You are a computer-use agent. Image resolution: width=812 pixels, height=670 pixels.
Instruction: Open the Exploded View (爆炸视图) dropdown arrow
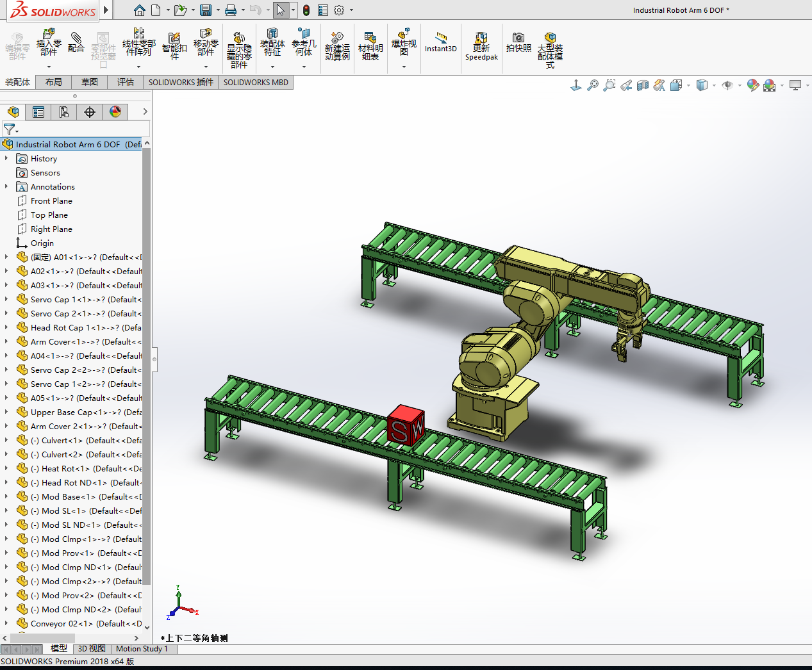[404, 67]
